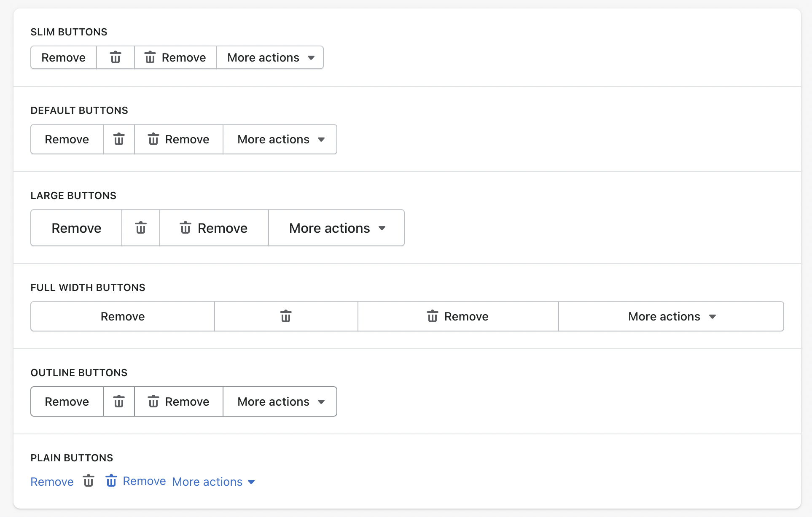Click the trash icon-only button in Slim buttons

(116, 57)
